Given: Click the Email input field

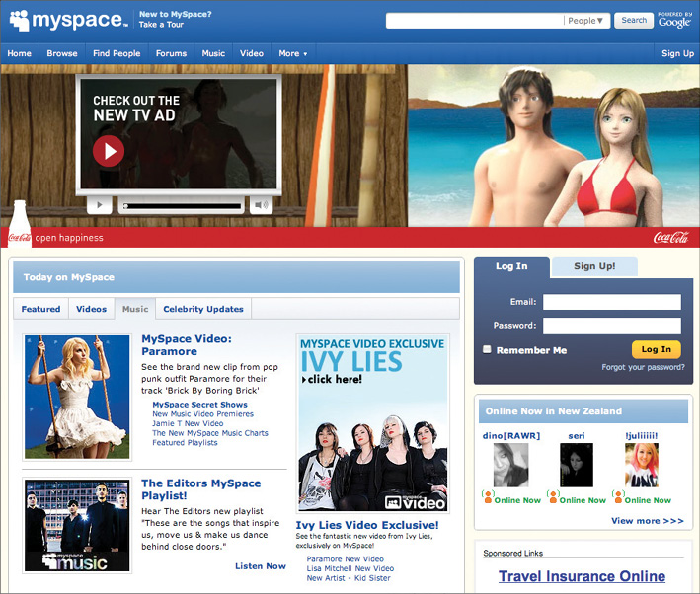Looking at the screenshot, I should coord(611,302).
